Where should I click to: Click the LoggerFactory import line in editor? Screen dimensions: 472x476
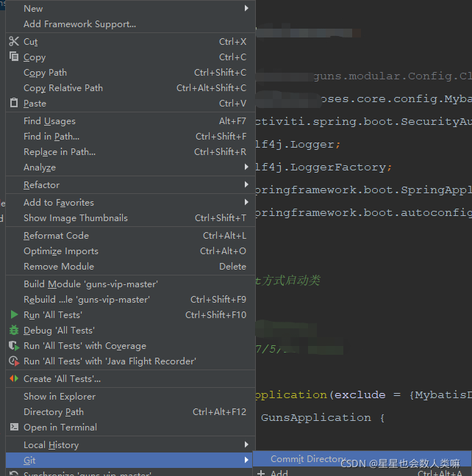point(323,167)
